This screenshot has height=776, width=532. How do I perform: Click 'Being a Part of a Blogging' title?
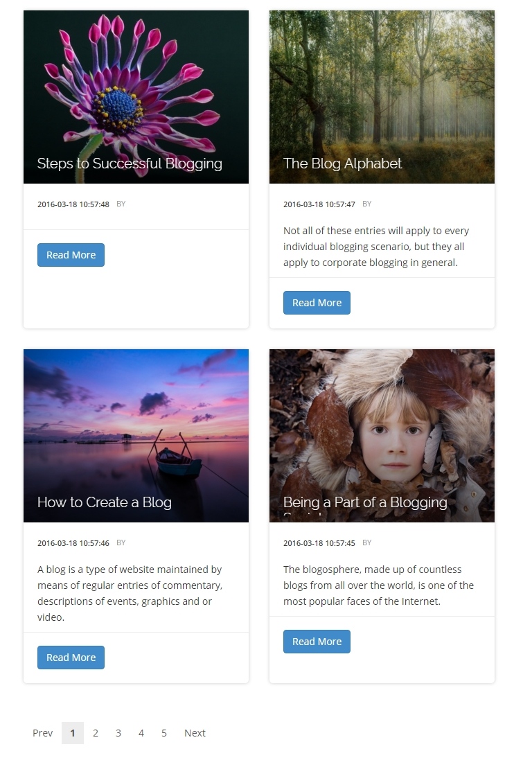(x=365, y=502)
